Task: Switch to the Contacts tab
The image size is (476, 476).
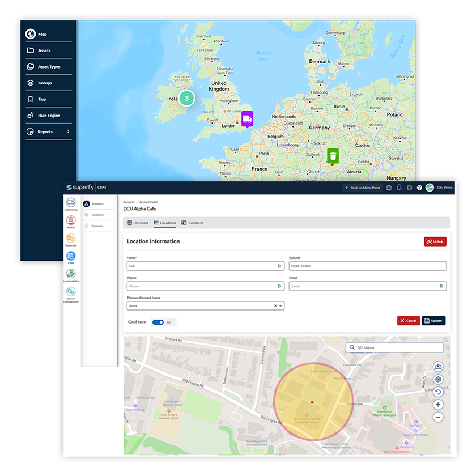Action: click(x=192, y=223)
